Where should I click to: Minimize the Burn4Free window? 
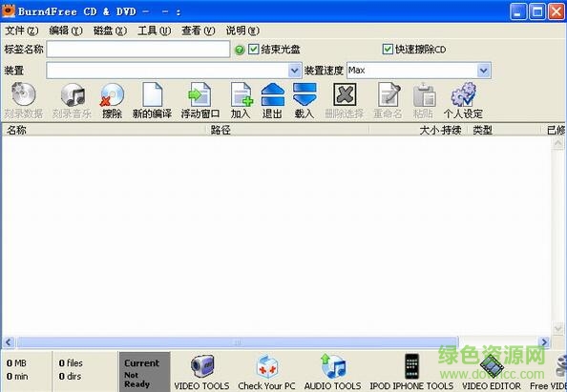point(518,11)
